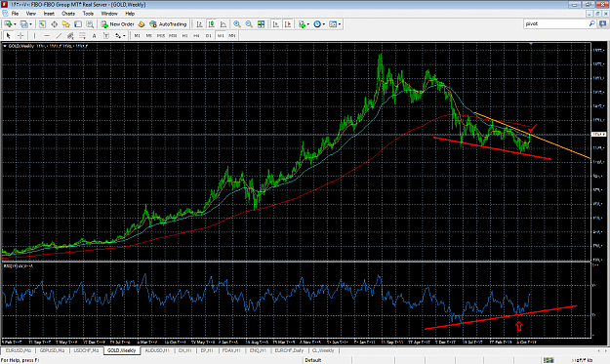Image resolution: width=610 pixels, height=364 pixels.
Task: Click the connection status bars icon
Action: click(x=549, y=360)
